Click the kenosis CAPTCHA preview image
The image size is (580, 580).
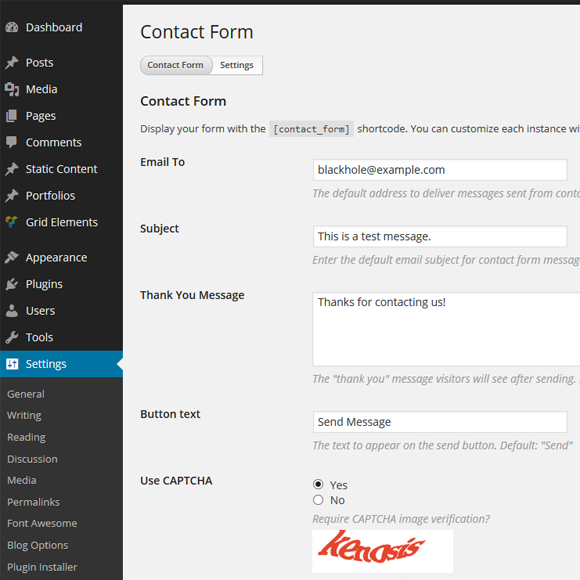click(383, 551)
